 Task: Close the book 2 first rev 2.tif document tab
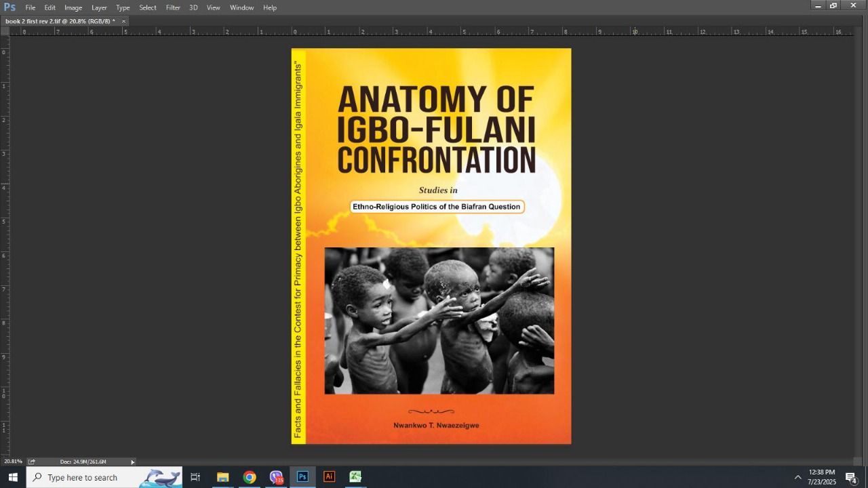click(x=123, y=21)
